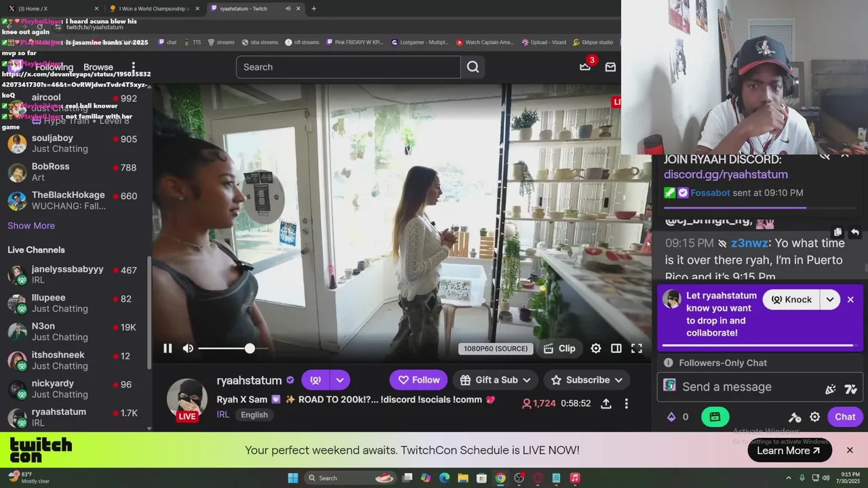Screen dimensions: 868x488
Task: Toggle theatre mode on the player
Action: pyautogui.click(x=616, y=348)
